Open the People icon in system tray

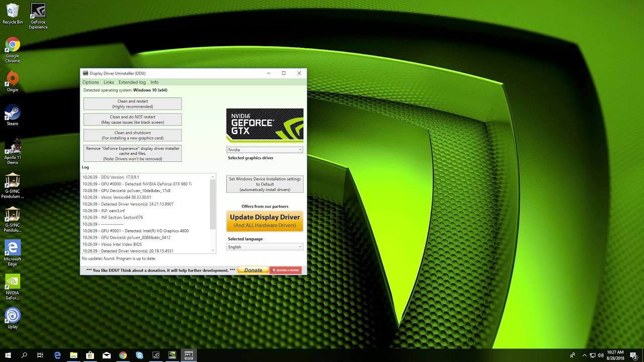point(573,355)
